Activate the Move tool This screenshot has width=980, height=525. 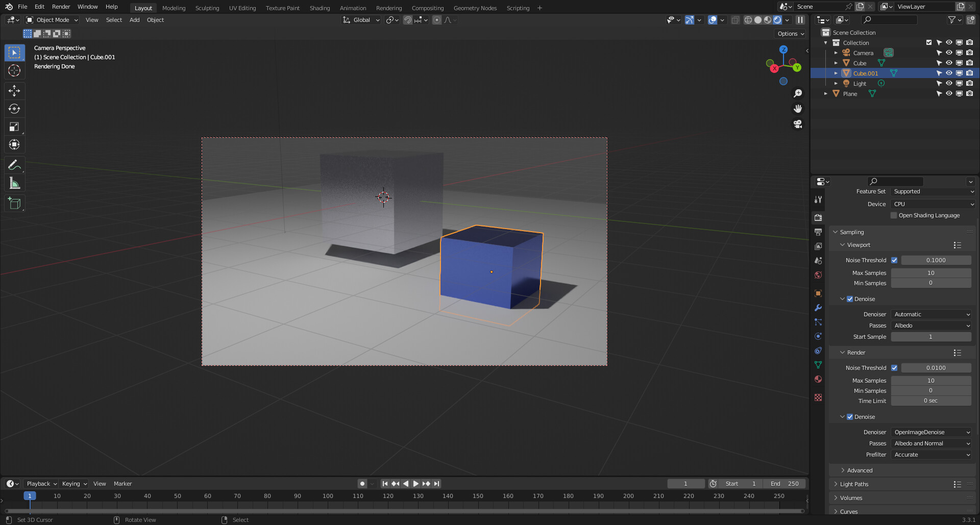click(x=14, y=91)
